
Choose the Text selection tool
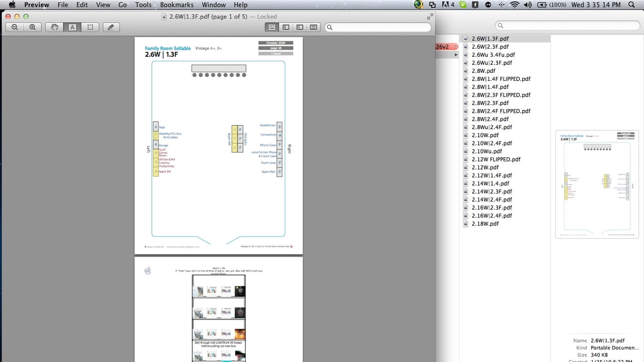72,27
